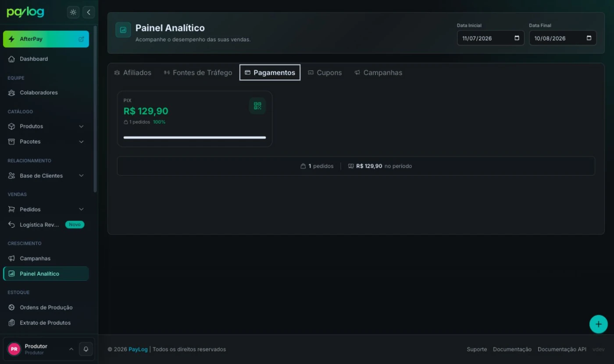Expand the Base de Clientes chevron
Image resolution: width=614 pixels, height=364 pixels.
(x=81, y=176)
